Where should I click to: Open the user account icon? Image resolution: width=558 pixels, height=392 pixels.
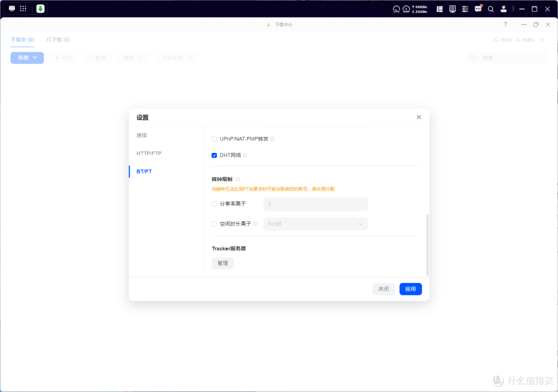(504, 9)
